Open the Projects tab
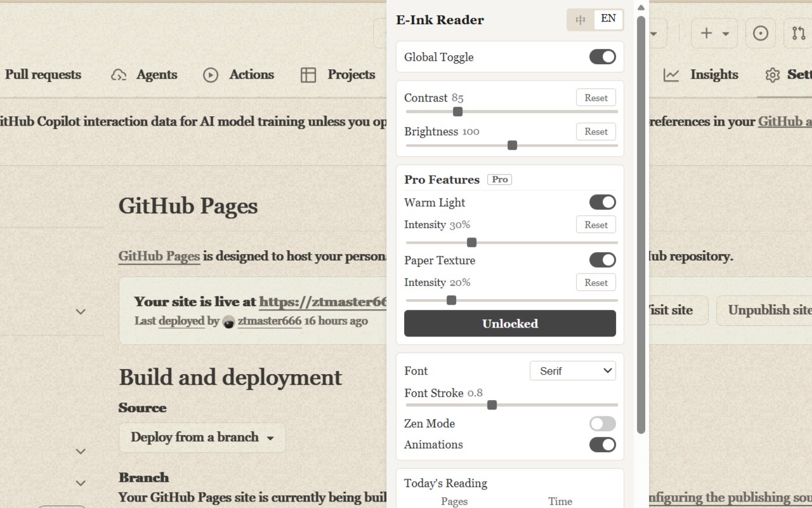 338,75
